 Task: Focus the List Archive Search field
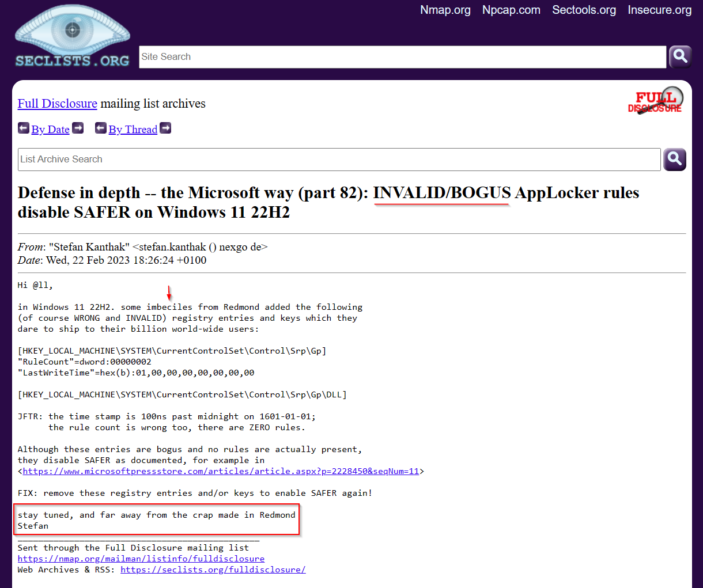pyautogui.click(x=339, y=160)
